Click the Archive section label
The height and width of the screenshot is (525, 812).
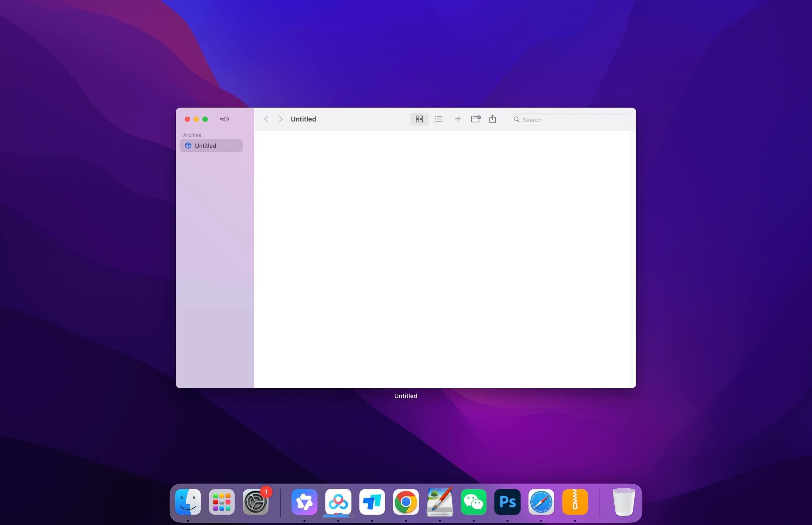[x=192, y=135]
